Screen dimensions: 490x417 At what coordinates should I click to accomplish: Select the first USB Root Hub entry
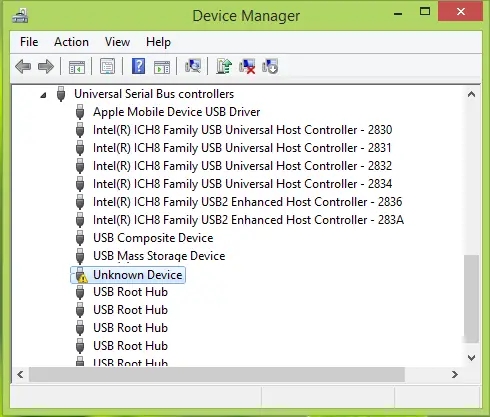click(x=130, y=292)
